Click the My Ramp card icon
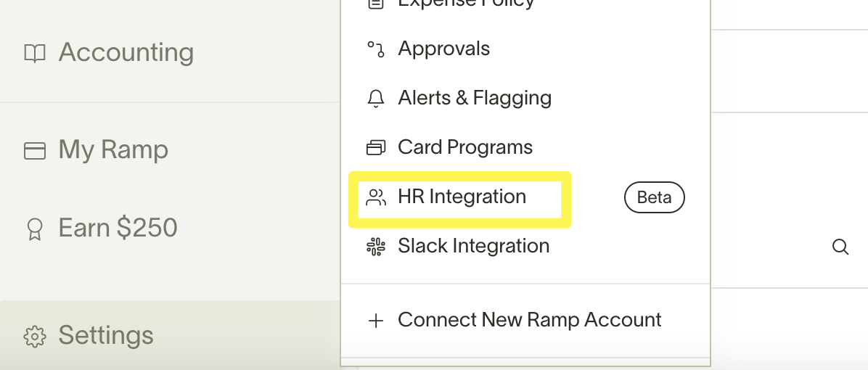Viewport: 868px width, 370px height. tap(35, 150)
